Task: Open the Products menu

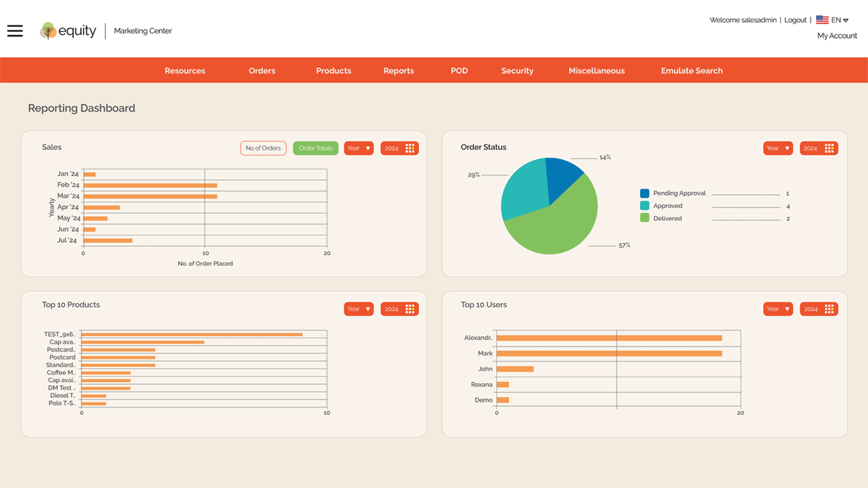Action: (x=333, y=70)
